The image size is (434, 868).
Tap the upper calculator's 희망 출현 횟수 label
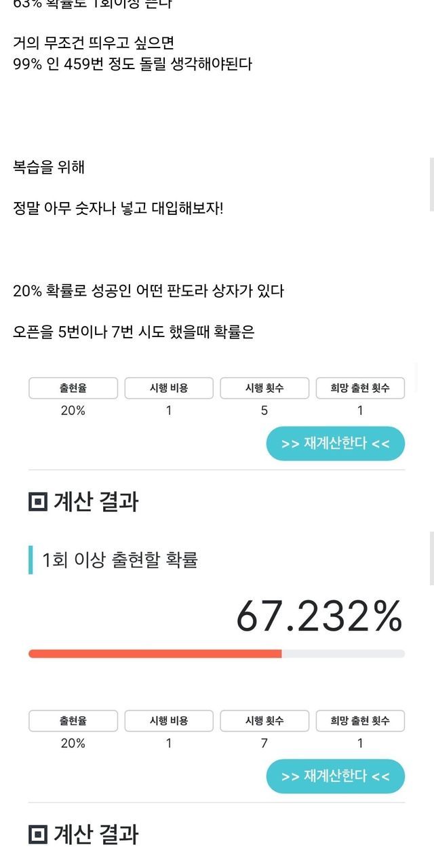pyautogui.click(x=360, y=389)
